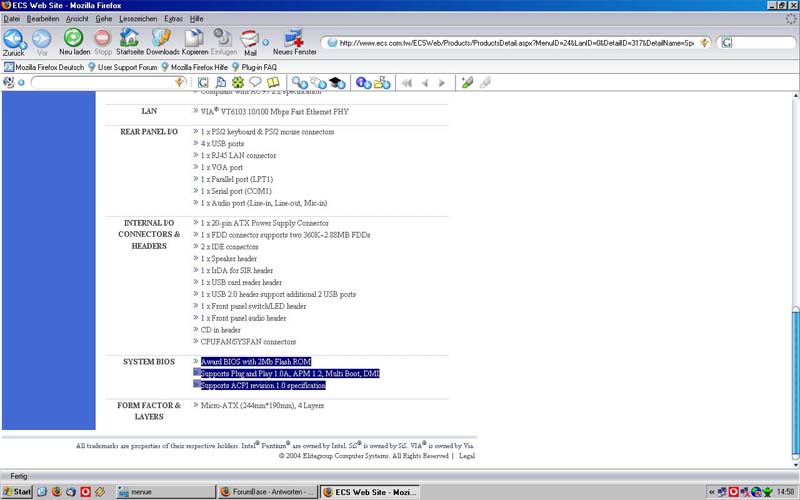Click the Kopieren copy button
800x500 pixels.
pos(195,42)
